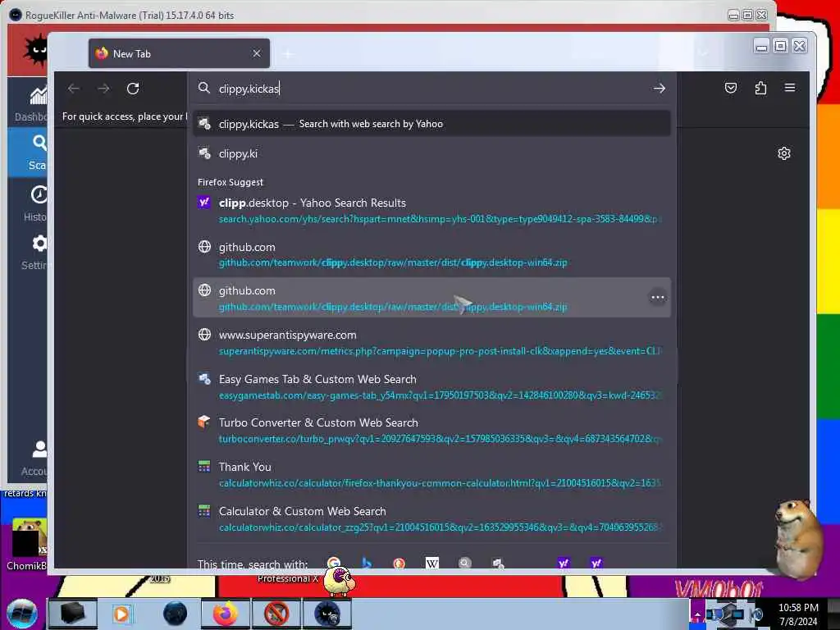The width and height of the screenshot is (840, 630).
Task: Search this time with Bing
Action: pos(367,563)
